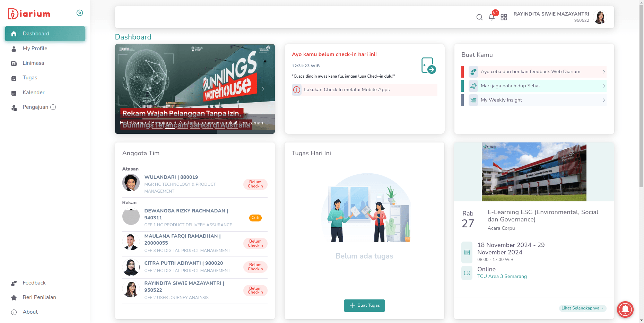Open the Bunnings warehouse news banner
This screenshot has width=644, height=323.
(x=195, y=89)
